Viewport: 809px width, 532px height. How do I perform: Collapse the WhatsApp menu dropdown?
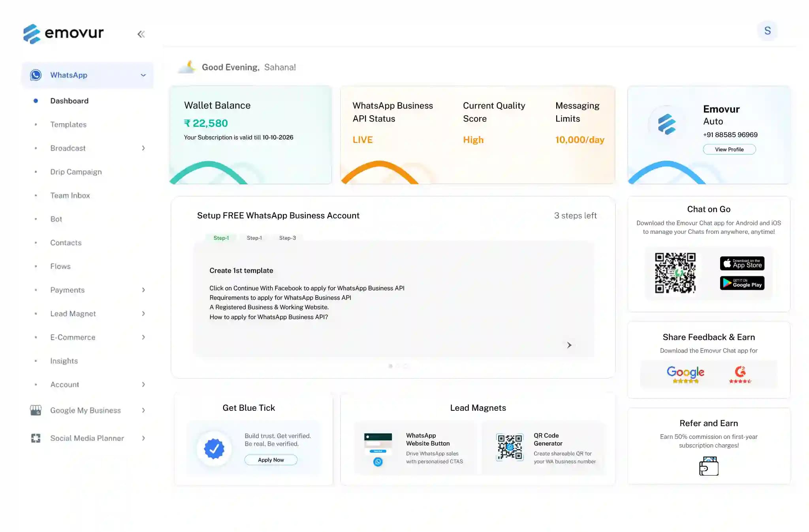[x=143, y=75]
